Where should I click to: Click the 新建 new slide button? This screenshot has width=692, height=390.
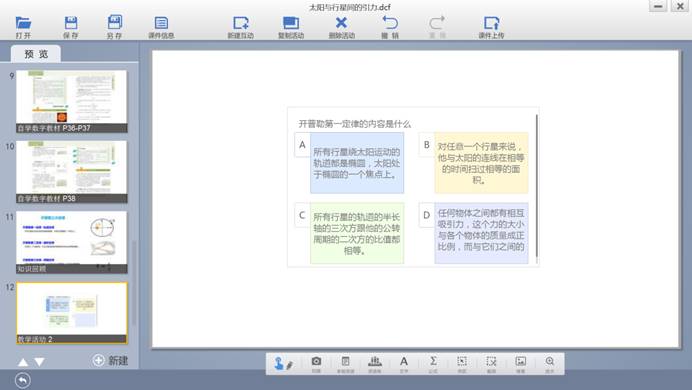110,360
